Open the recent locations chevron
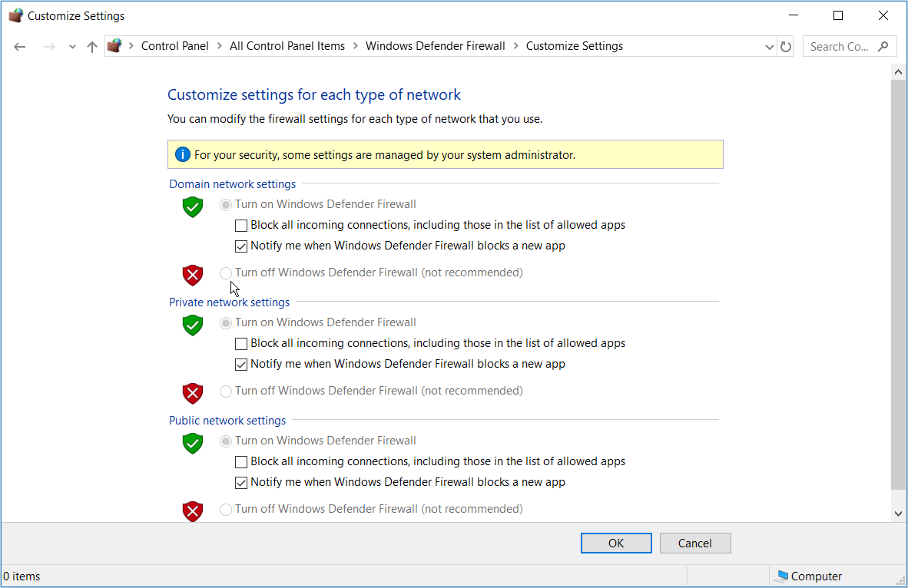This screenshot has height=588, width=908. (x=71, y=46)
